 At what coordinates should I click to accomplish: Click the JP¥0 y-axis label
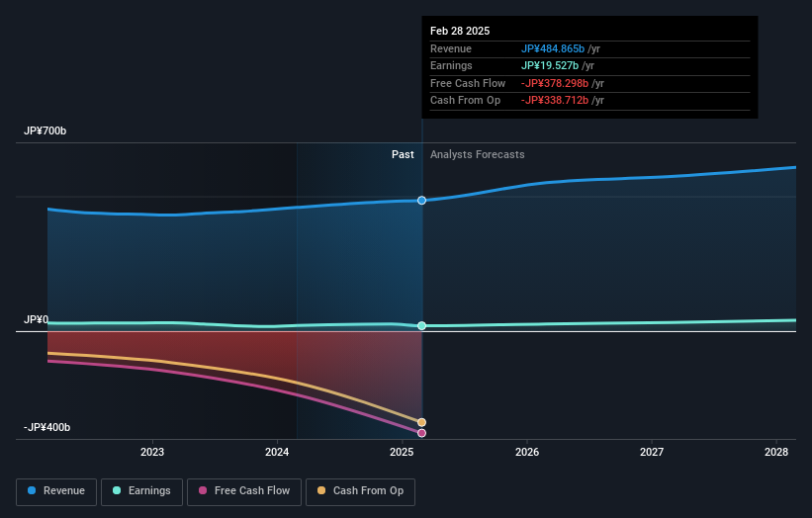coord(37,320)
